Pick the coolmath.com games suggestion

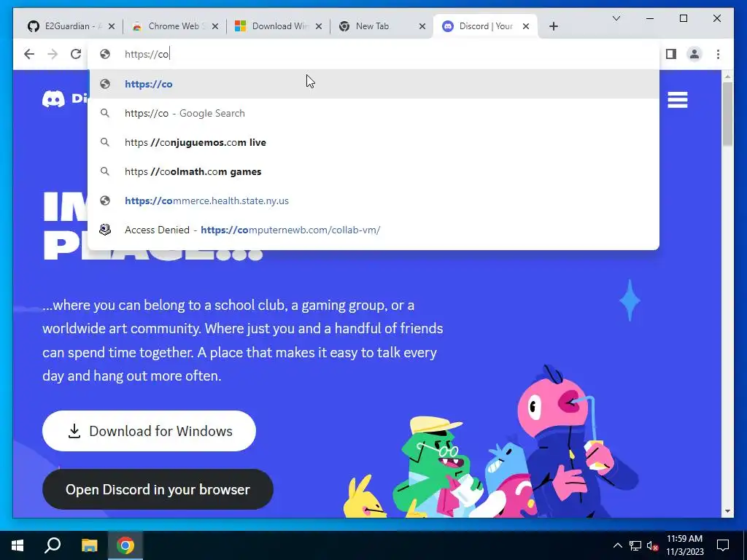click(x=373, y=171)
